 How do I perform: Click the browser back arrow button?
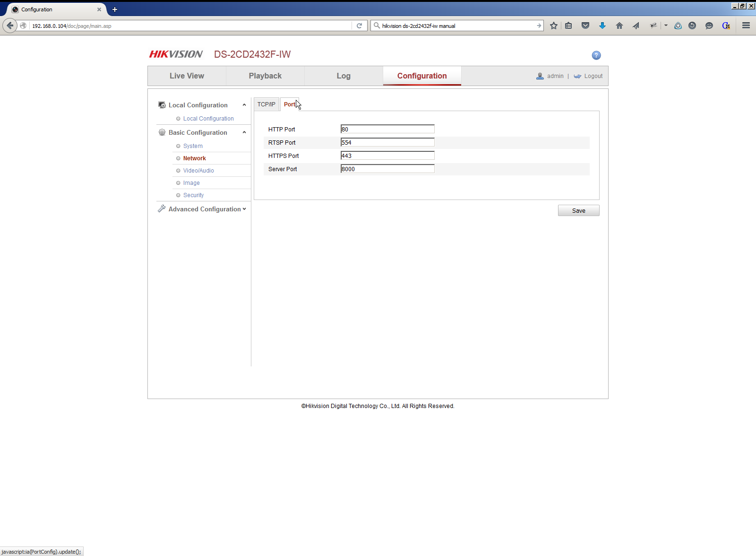[10, 26]
